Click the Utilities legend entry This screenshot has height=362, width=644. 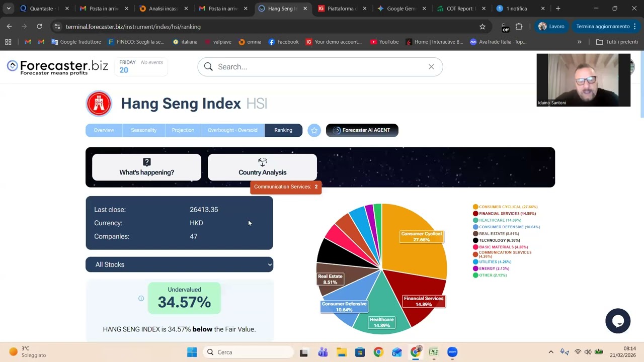[x=492, y=262]
